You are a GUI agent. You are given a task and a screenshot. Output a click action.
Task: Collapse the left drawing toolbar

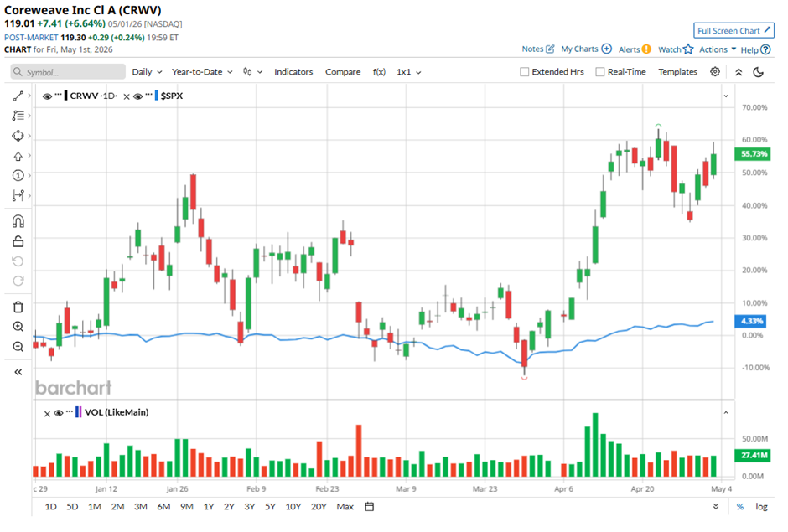(x=18, y=372)
